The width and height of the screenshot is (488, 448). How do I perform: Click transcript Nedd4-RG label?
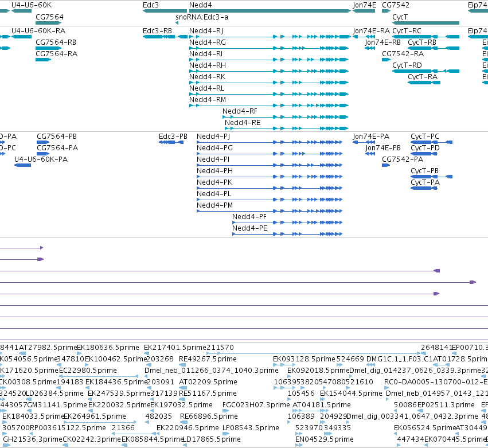[208, 42]
